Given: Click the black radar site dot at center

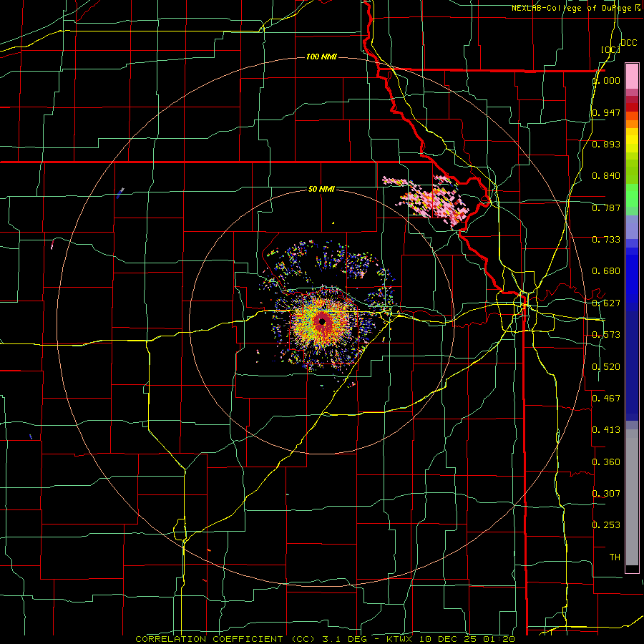Looking at the screenshot, I should [323, 321].
